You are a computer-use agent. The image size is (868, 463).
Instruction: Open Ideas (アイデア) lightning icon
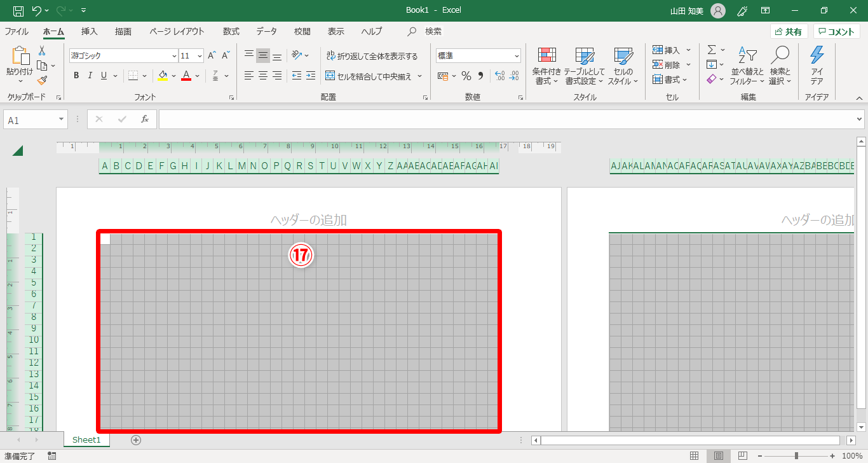click(817, 55)
